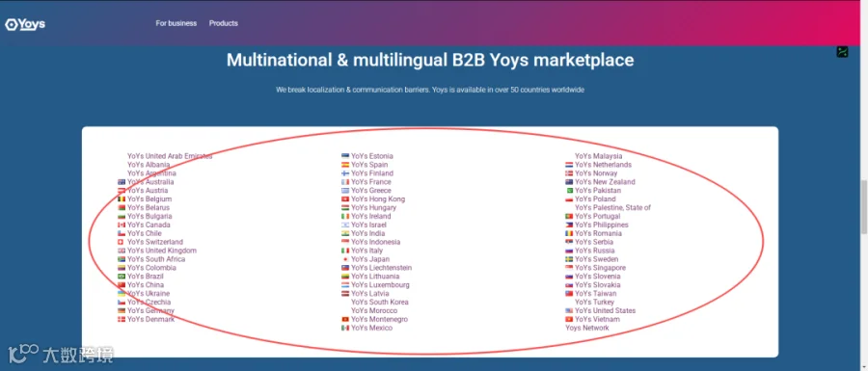Image resolution: width=868 pixels, height=371 pixels.
Task: Click the Switzerland flag icon
Action: point(122,242)
